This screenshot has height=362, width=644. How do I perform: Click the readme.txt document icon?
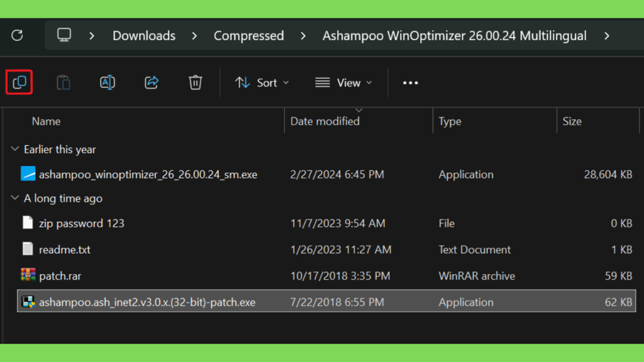(28, 249)
